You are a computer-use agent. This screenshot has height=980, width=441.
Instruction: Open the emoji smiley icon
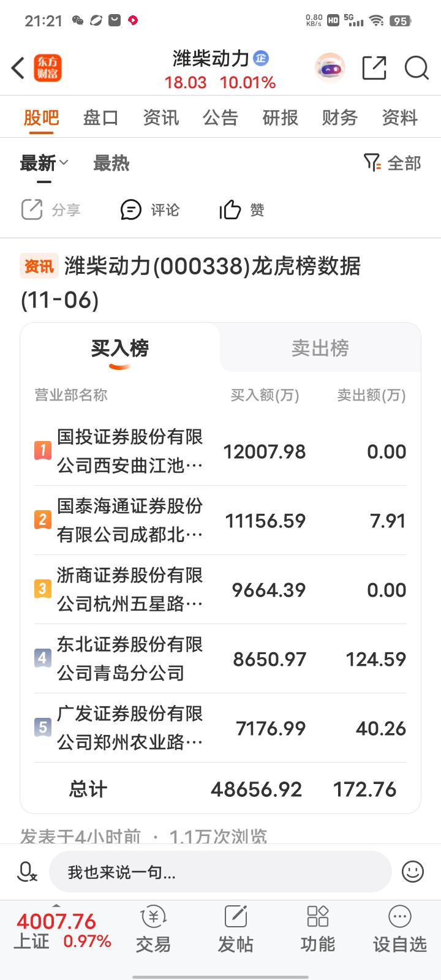point(413,871)
